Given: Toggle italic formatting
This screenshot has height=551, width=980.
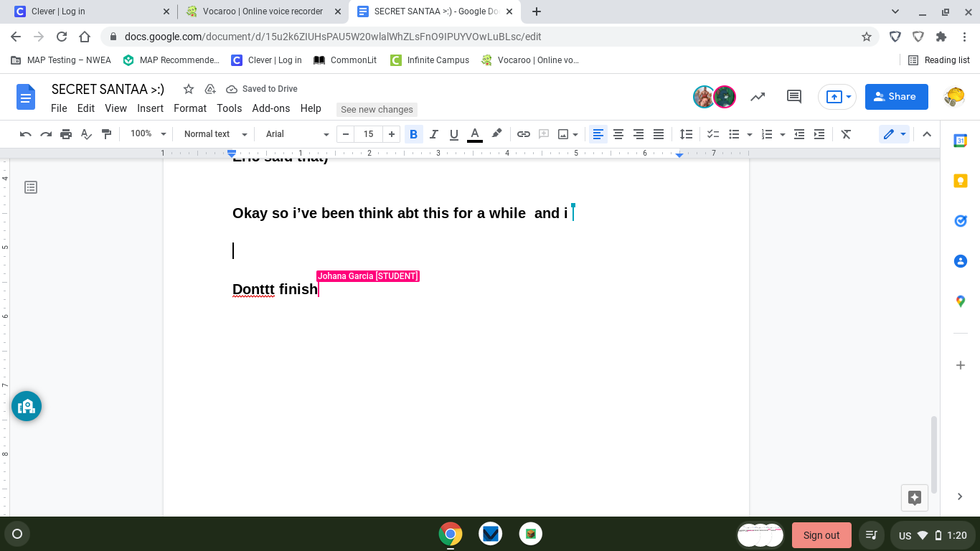Looking at the screenshot, I should click(x=433, y=134).
